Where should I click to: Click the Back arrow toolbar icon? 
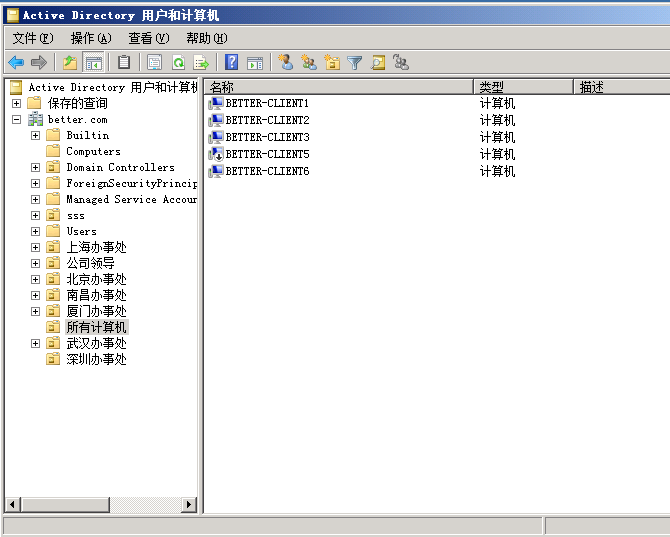(16, 63)
